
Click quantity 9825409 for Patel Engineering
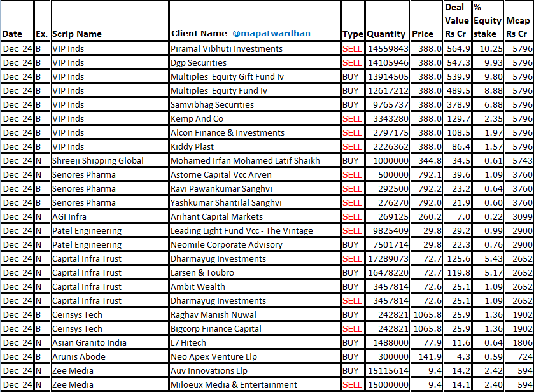(x=391, y=230)
